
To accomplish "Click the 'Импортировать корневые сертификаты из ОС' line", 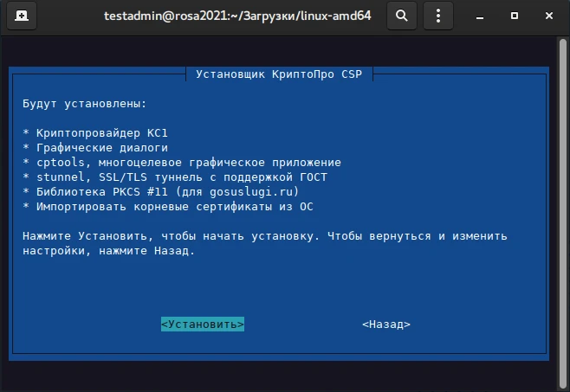I will [168, 207].
